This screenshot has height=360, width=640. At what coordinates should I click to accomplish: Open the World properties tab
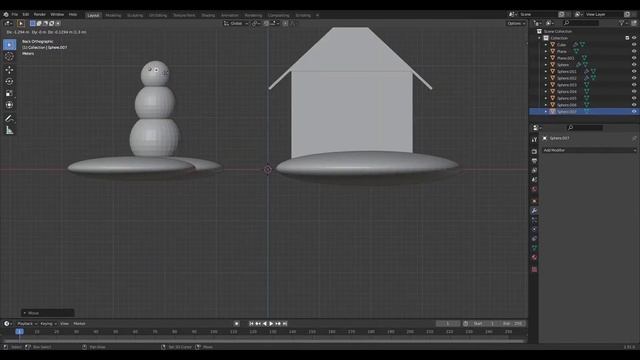click(x=534, y=189)
